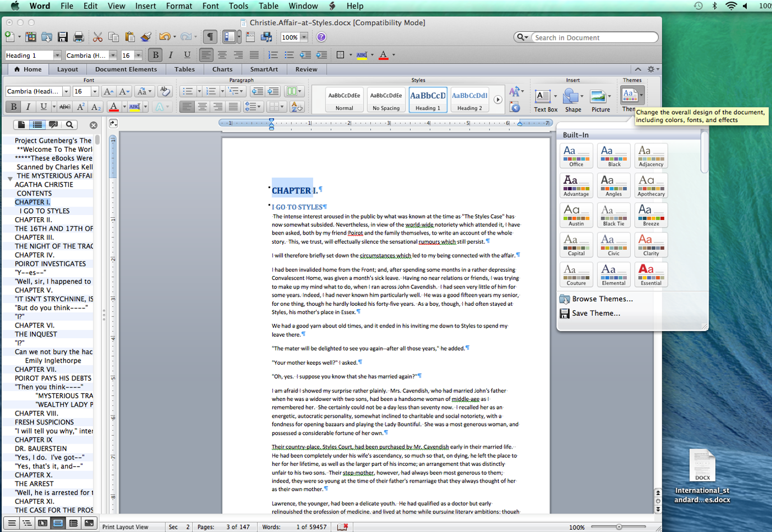Toggle show nonprinting paragraph marks

click(x=210, y=38)
